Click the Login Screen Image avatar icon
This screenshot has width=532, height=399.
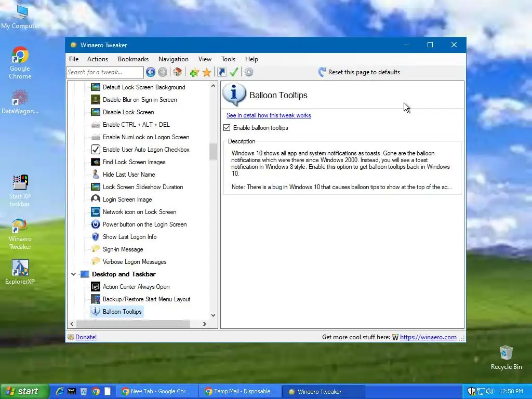coord(96,199)
